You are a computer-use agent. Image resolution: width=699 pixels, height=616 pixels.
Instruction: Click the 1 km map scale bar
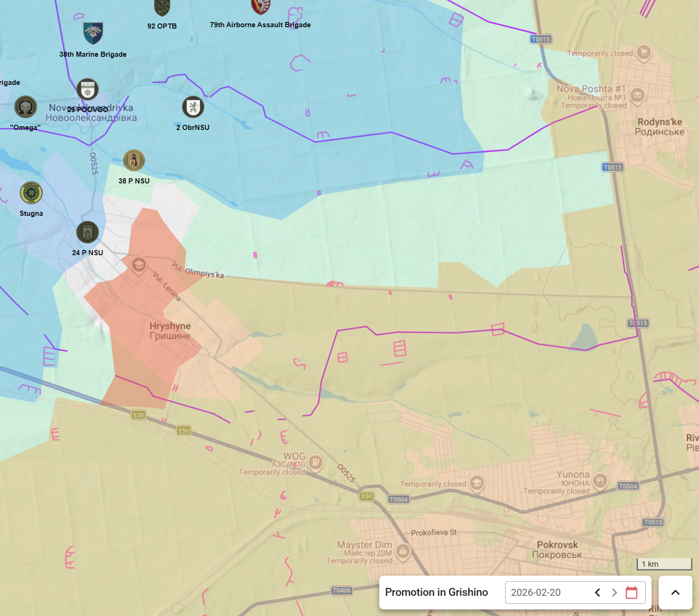(664, 564)
